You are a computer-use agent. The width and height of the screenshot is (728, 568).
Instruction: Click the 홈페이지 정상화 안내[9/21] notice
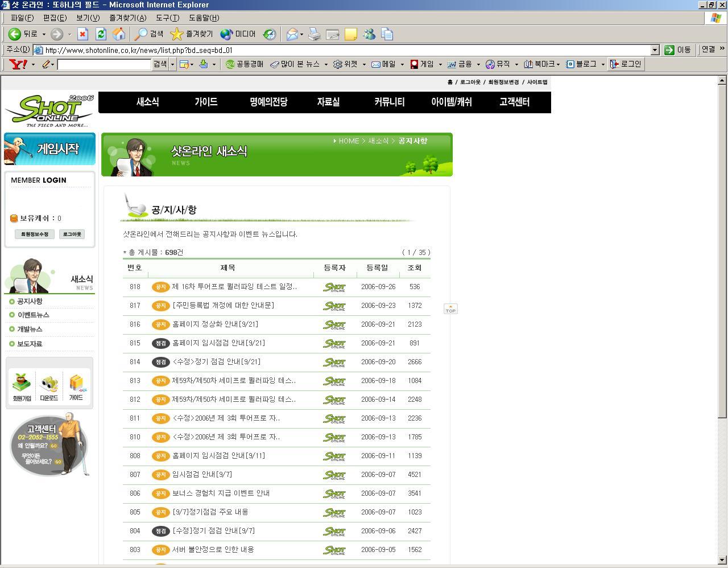215,324
